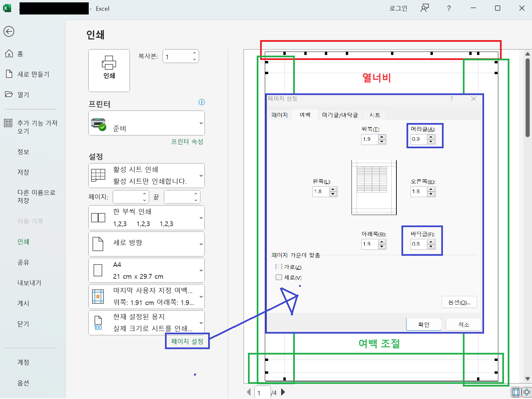
Task: Select 닫기 in the left menu
Action: (x=23, y=324)
